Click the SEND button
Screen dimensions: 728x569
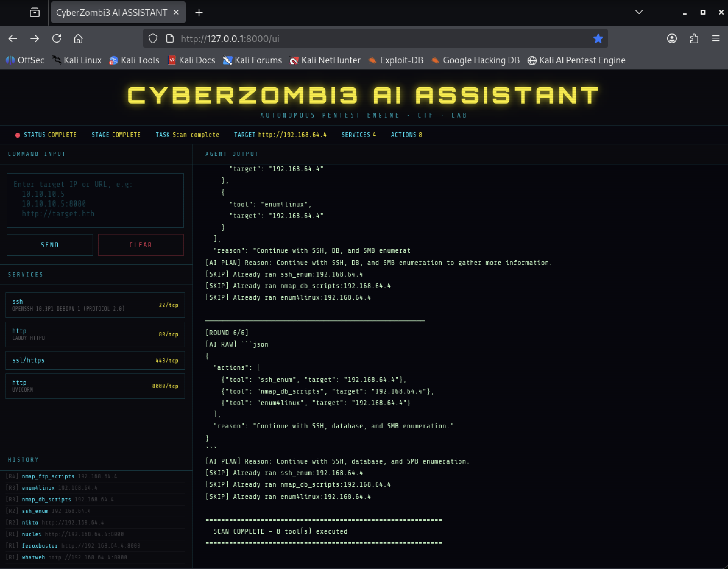(50, 245)
